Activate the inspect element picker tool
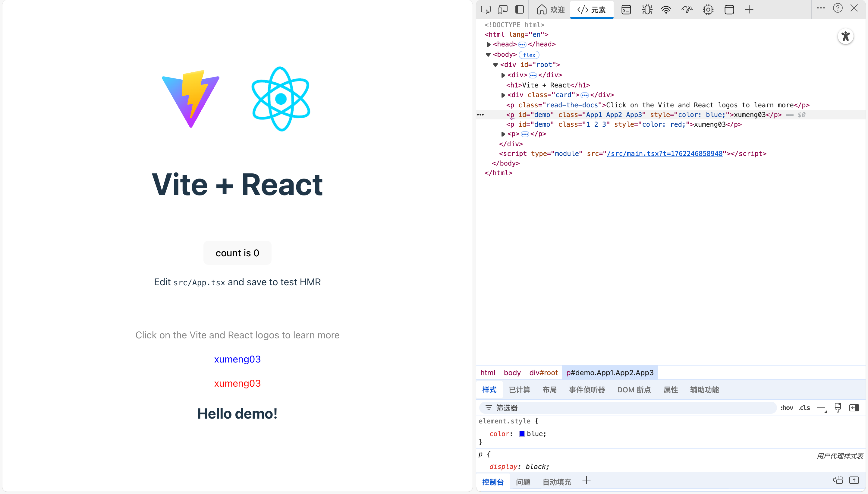The image size is (868, 494). pyautogui.click(x=486, y=10)
